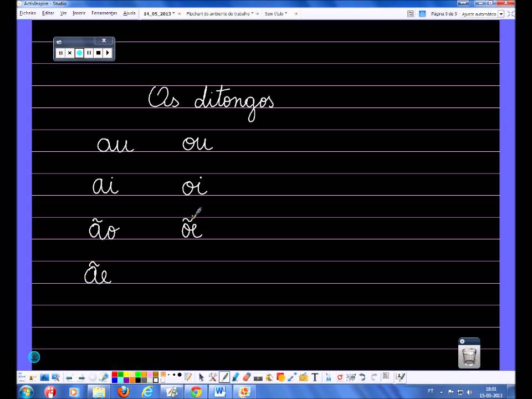Open Firefox from the taskbar
The width and height of the screenshot is (532, 399).
[124, 392]
